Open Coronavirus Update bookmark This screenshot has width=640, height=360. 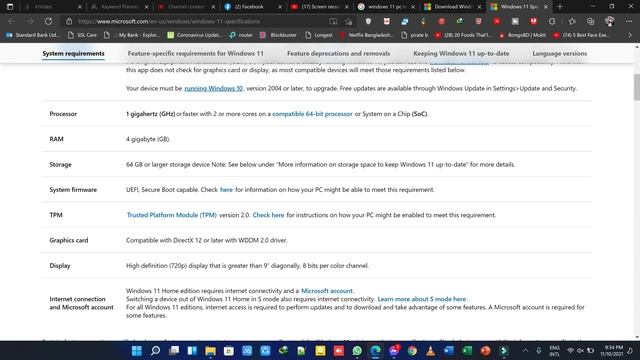coord(195,35)
